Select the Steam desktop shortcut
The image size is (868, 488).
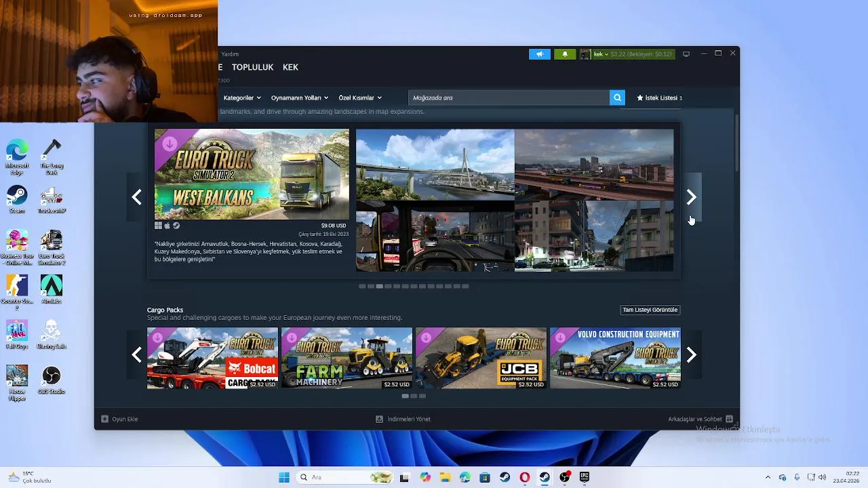coord(17,200)
